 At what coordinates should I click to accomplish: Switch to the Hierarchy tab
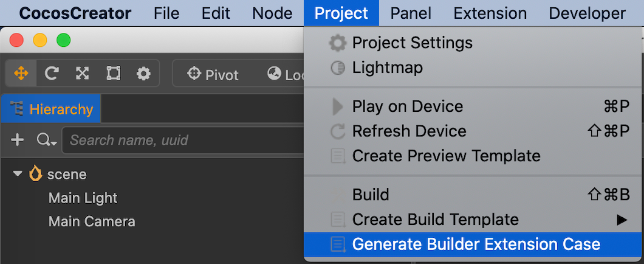click(52, 109)
